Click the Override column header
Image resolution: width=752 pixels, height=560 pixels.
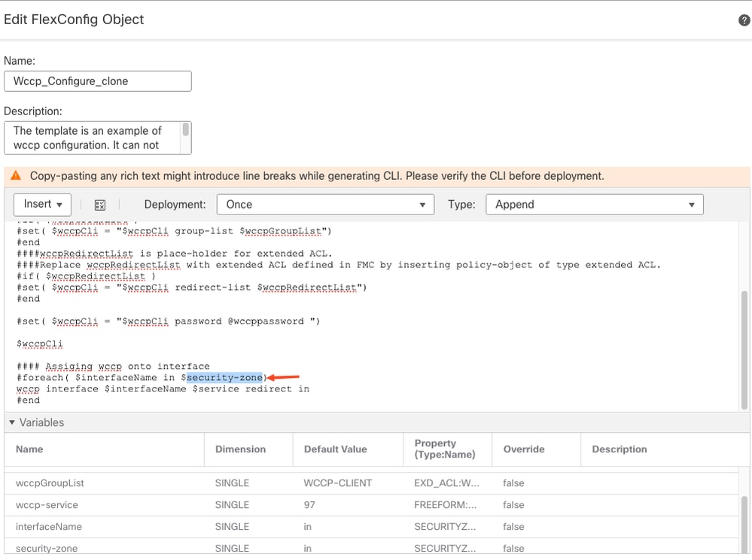pyautogui.click(x=524, y=449)
